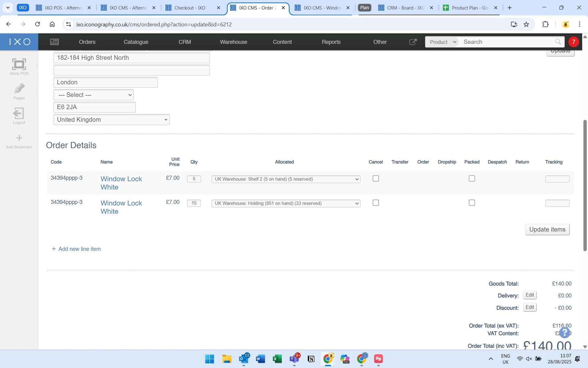Open the Warehouse menu in navbar

[233, 42]
